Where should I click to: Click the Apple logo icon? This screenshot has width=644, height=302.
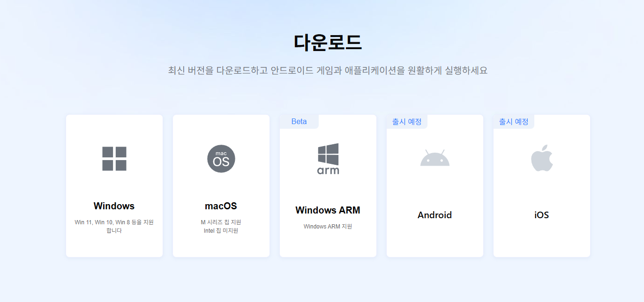coord(542,158)
